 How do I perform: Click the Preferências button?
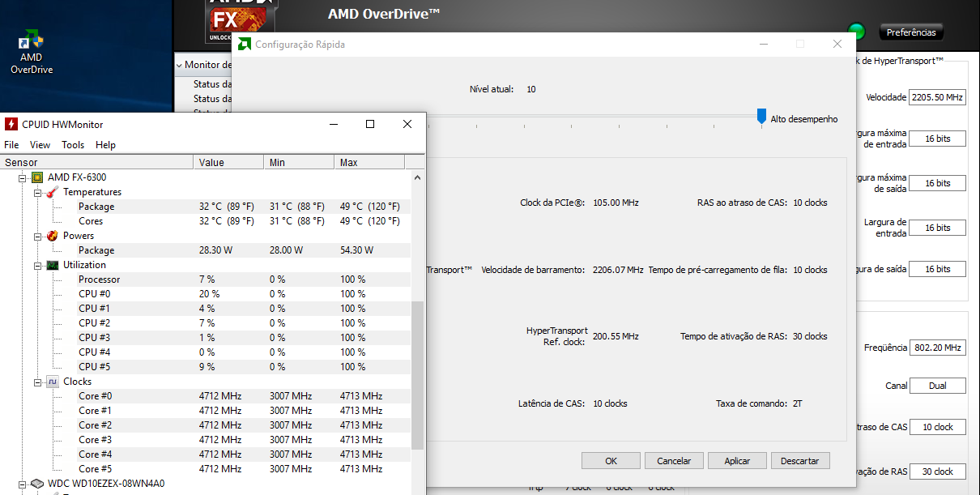pyautogui.click(x=911, y=32)
